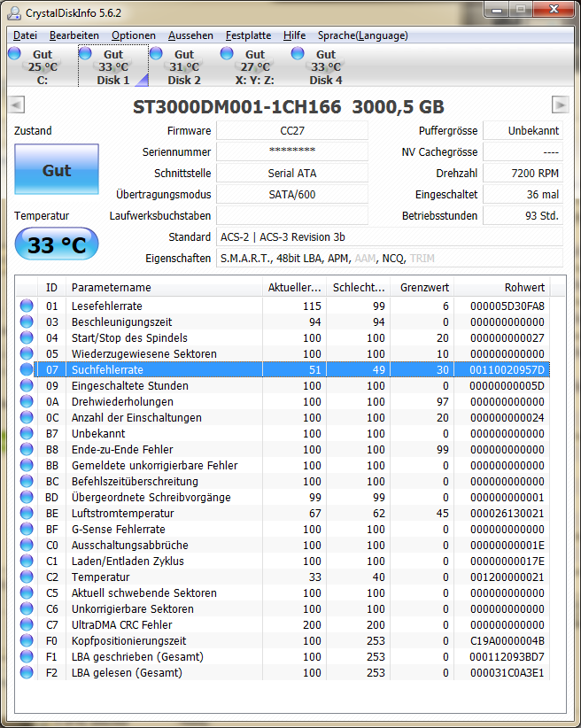This screenshot has height=728, width=581.
Task: Click the Drehzahl field showing 7200 RPM
Action: click(x=523, y=174)
